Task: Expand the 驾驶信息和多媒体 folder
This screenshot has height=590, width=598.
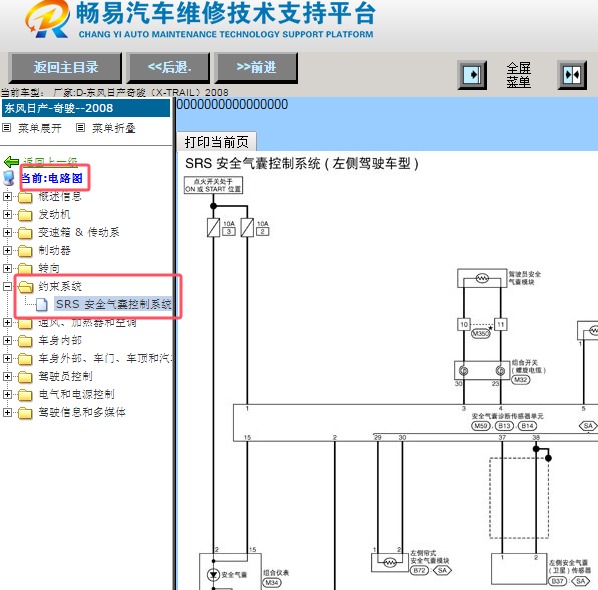Action: coord(7,412)
